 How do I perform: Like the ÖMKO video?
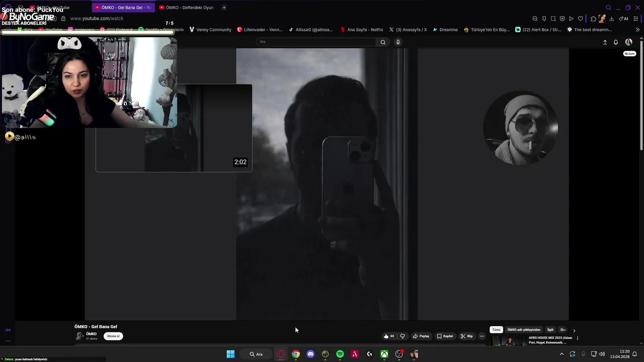coord(389,336)
